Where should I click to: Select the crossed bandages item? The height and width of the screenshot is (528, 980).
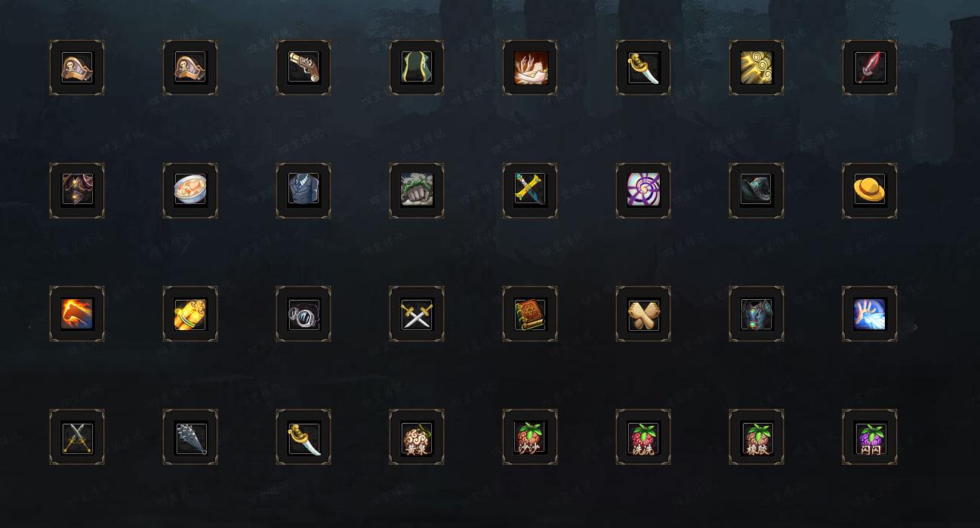[x=643, y=313]
